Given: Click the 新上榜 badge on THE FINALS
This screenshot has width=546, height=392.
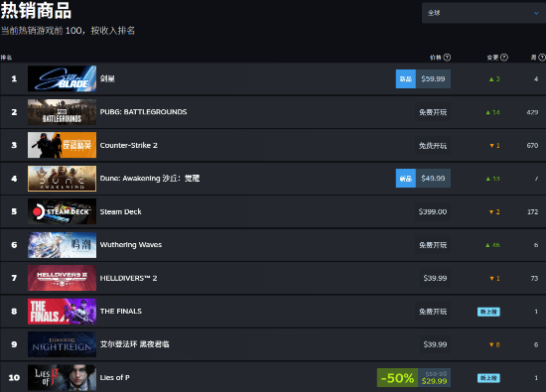Looking at the screenshot, I should pos(488,312).
